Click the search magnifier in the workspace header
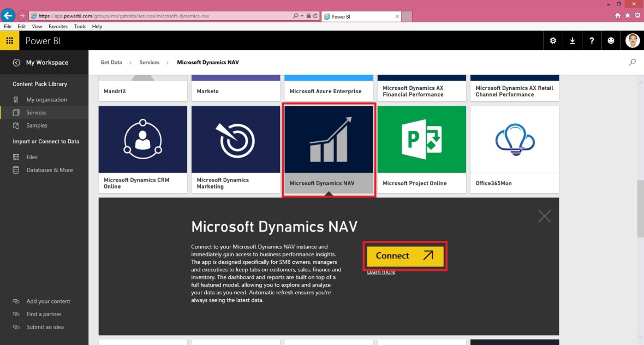 pos(632,62)
